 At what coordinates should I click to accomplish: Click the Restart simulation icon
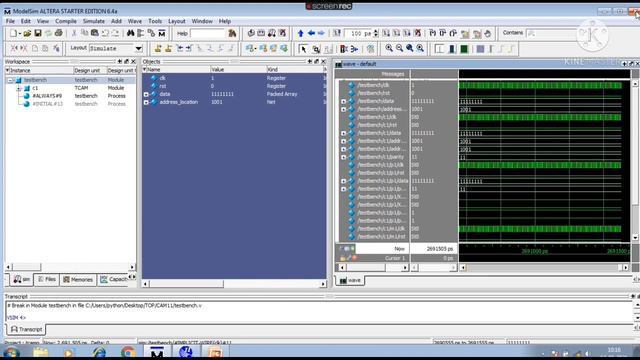tap(337, 33)
